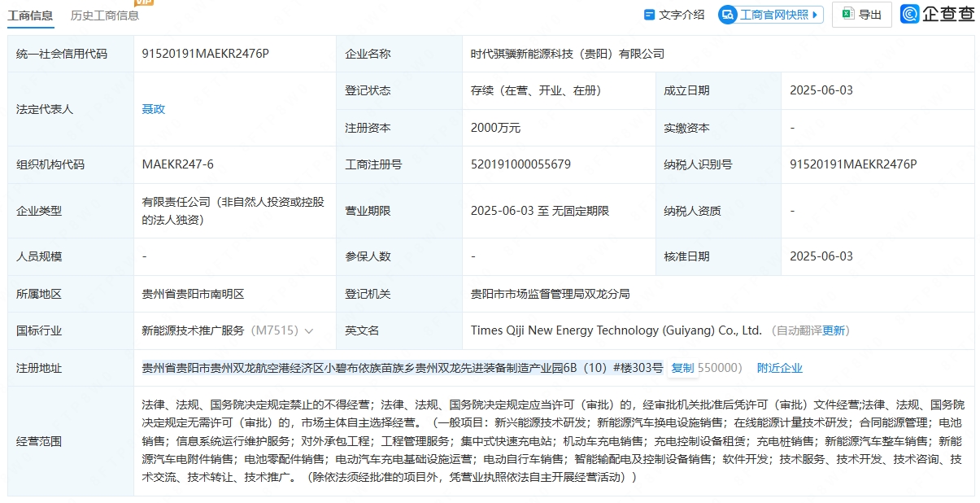Click the registered address text in 注册地址 row
The height and width of the screenshot is (503, 980).
click(x=402, y=368)
